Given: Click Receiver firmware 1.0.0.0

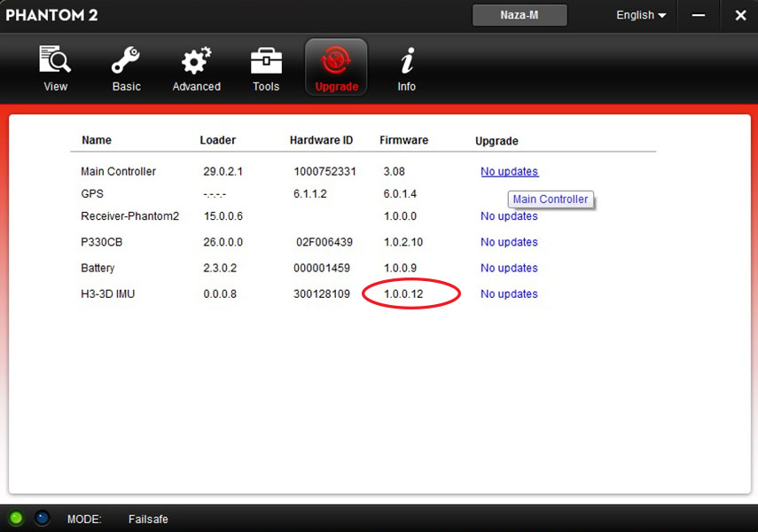Looking at the screenshot, I should [x=400, y=216].
